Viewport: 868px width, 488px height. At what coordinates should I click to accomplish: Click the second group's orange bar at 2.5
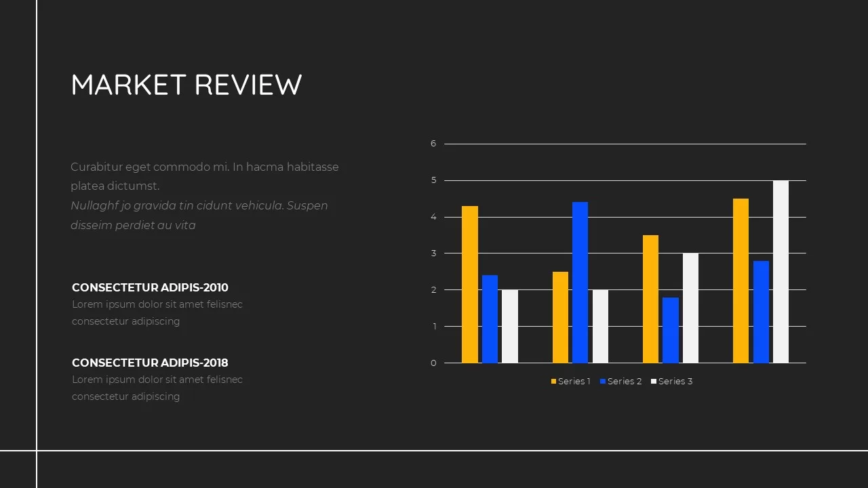click(x=560, y=317)
